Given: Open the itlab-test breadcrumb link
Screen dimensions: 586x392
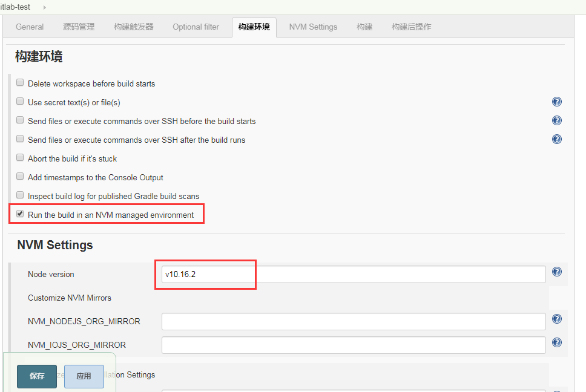Looking at the screenshot, I should pyautogui.click(x=15, y=7).
